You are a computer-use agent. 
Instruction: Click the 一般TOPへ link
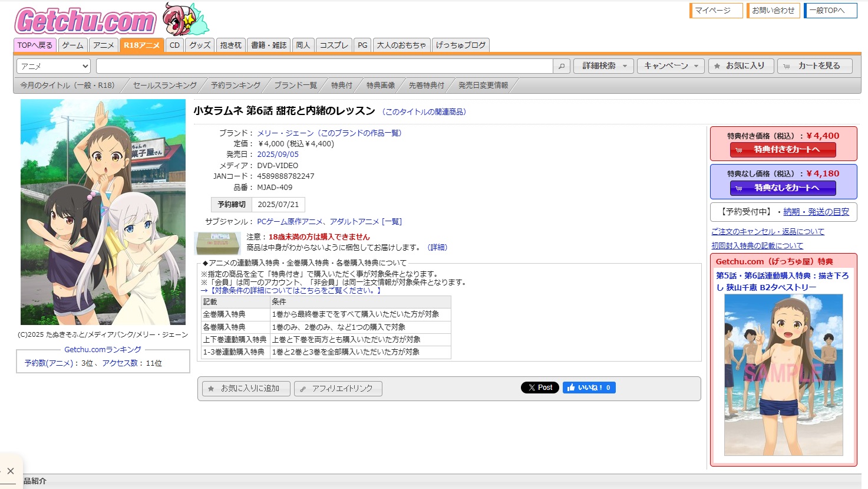830,11
